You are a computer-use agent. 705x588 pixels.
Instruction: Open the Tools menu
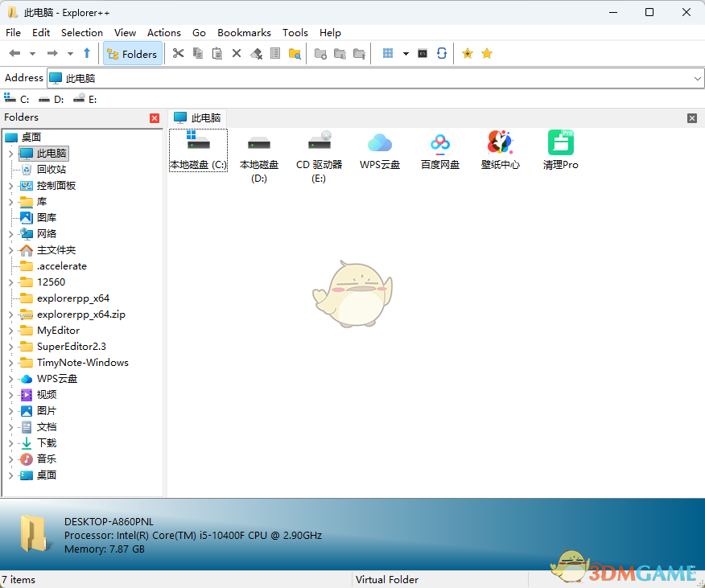pyautogui.click(x=295, y=32)
